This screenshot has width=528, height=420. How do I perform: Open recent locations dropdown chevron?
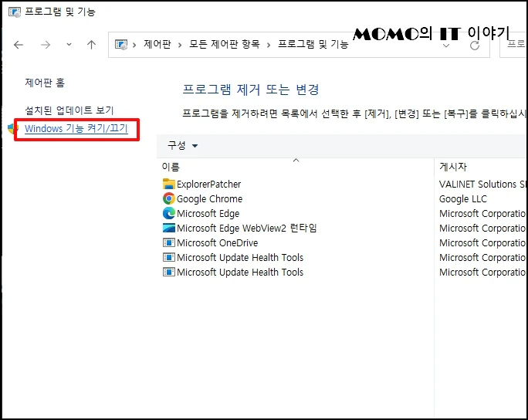69,45
